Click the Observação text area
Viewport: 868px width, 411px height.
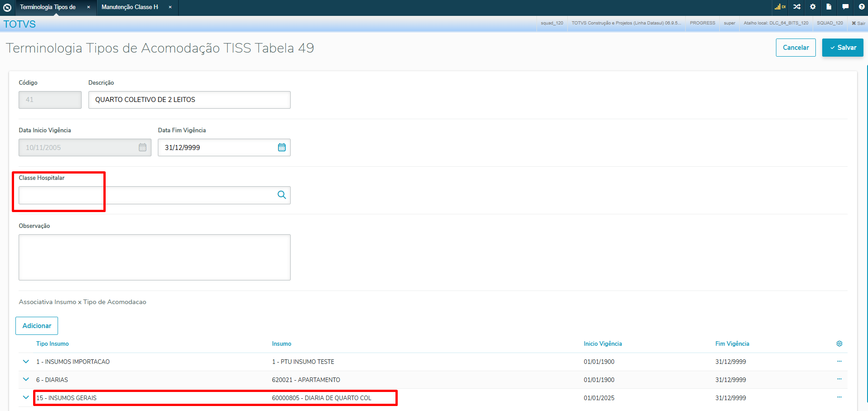click(155, 257)
